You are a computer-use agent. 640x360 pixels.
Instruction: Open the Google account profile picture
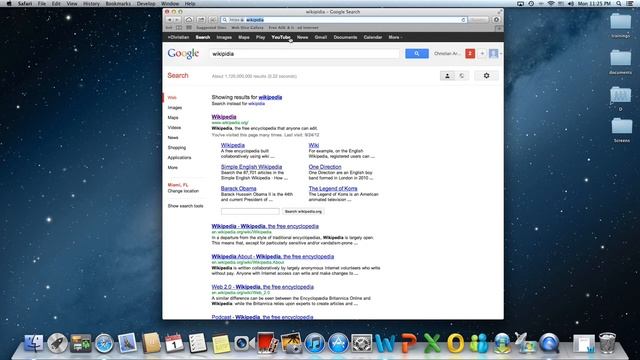pyautogui.click(x=493, y=53)
